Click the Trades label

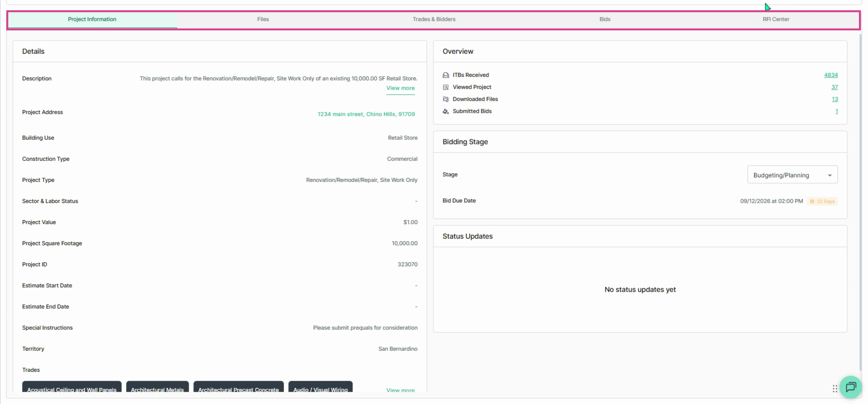[31, 370]
